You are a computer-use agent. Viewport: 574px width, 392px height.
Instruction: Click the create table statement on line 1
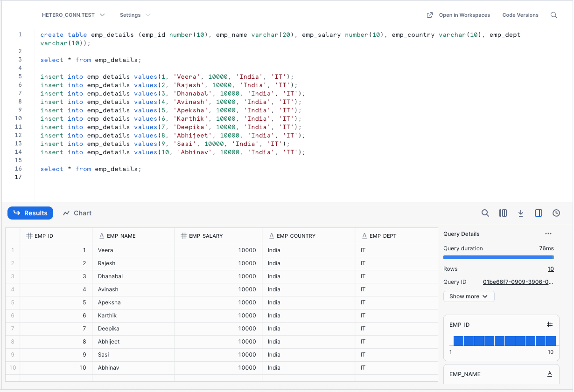[x=280, y=39]
